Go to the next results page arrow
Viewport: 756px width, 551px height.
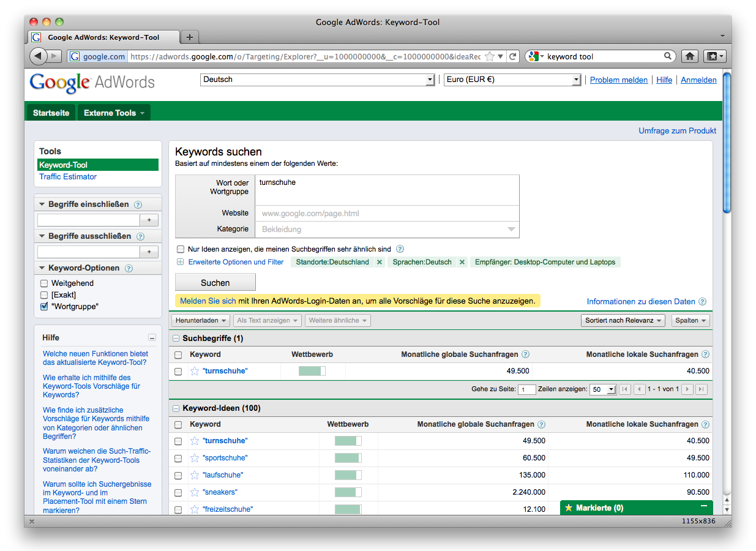pyautogui.click(x=687, y=389)
